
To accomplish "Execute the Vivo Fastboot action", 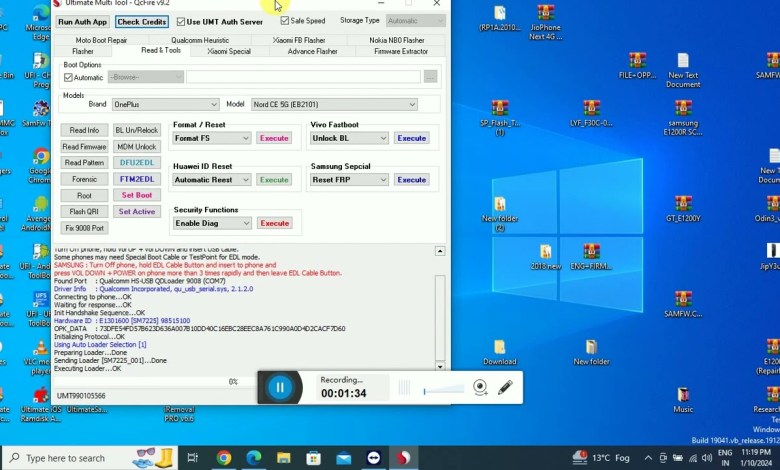I will [411, 138].
